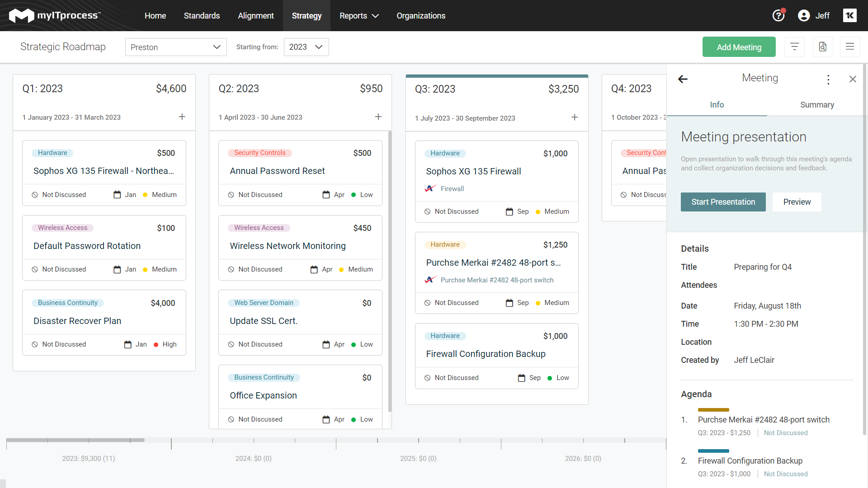
Task: Click ConnectWise icon beside Purchse Merkai switch link
Action: tap(430, 280)
